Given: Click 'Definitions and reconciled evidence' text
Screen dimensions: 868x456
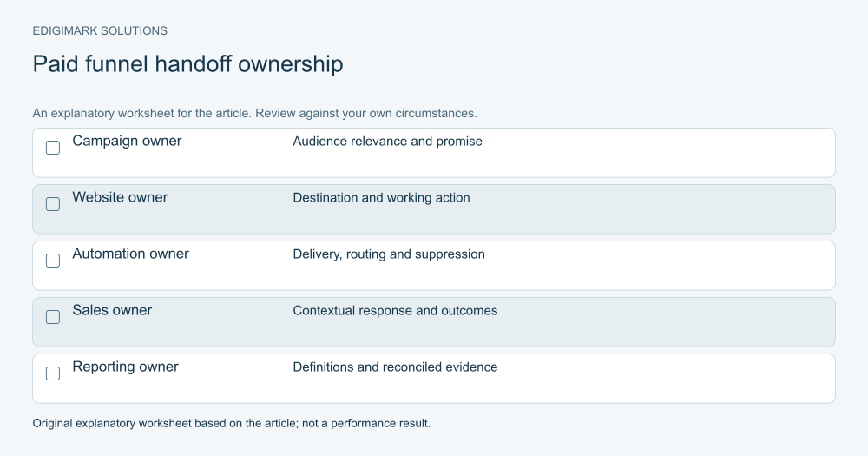Looking at the screenshot, I should tap(395, 367).
